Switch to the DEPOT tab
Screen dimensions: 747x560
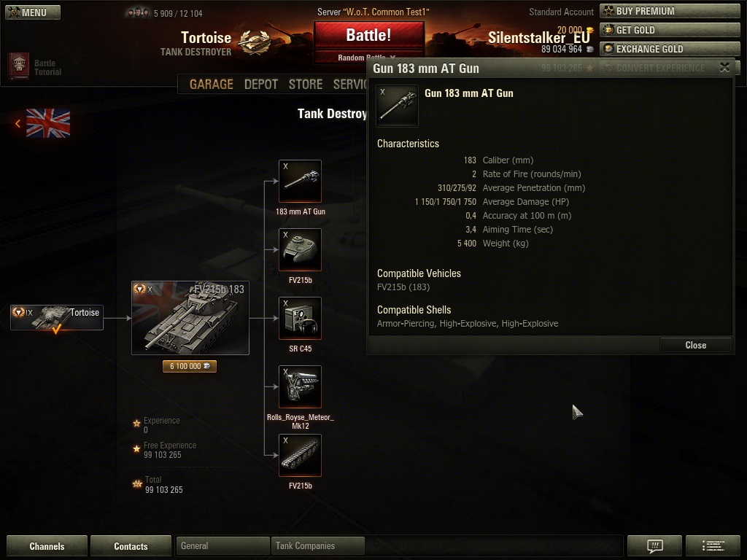pyautogui.click(x=261, y=85)
